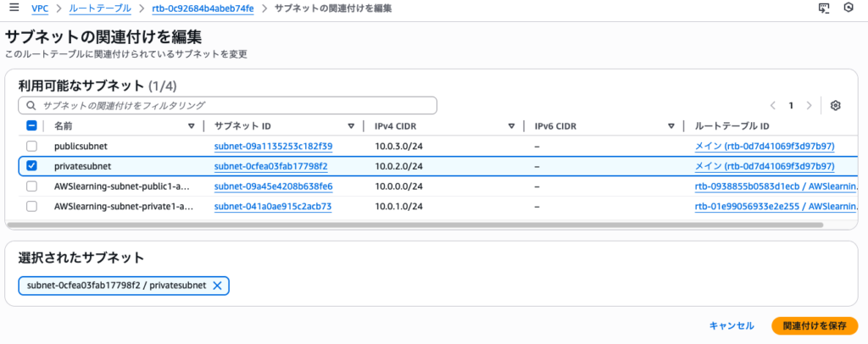Open table preferences gear icon
This screenshot has height=344, width=868.
point(835,106)
